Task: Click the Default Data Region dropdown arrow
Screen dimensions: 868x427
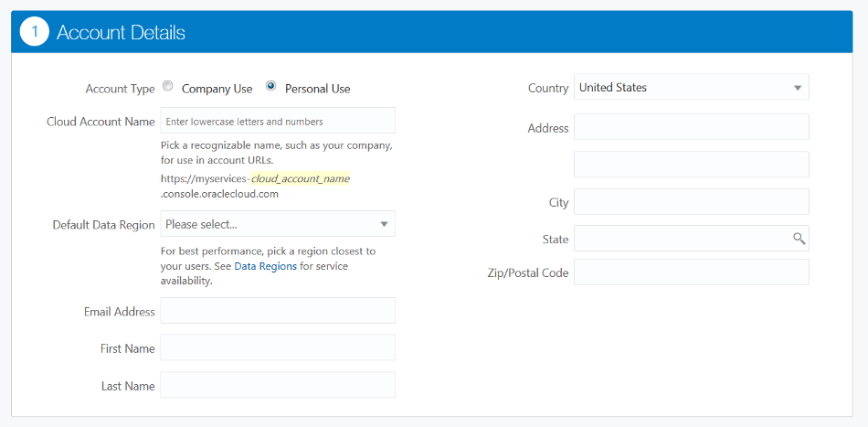Action: point(384,224)
